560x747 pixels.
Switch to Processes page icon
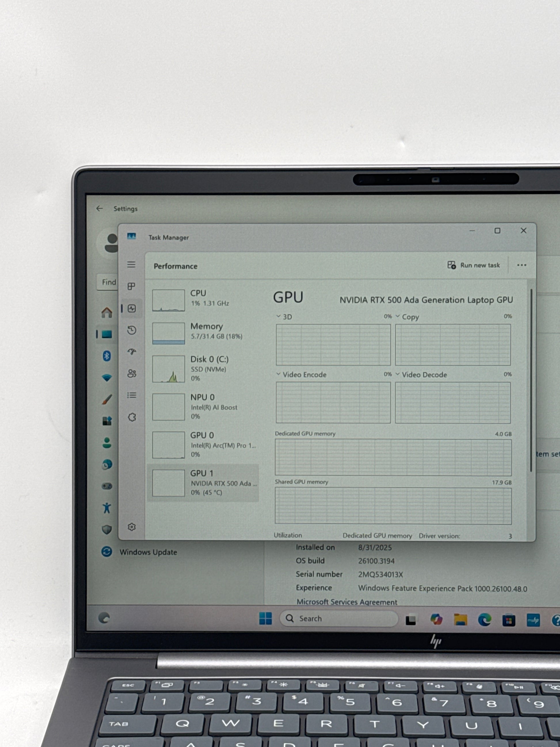pyautogui.click(x=131, y=286)
